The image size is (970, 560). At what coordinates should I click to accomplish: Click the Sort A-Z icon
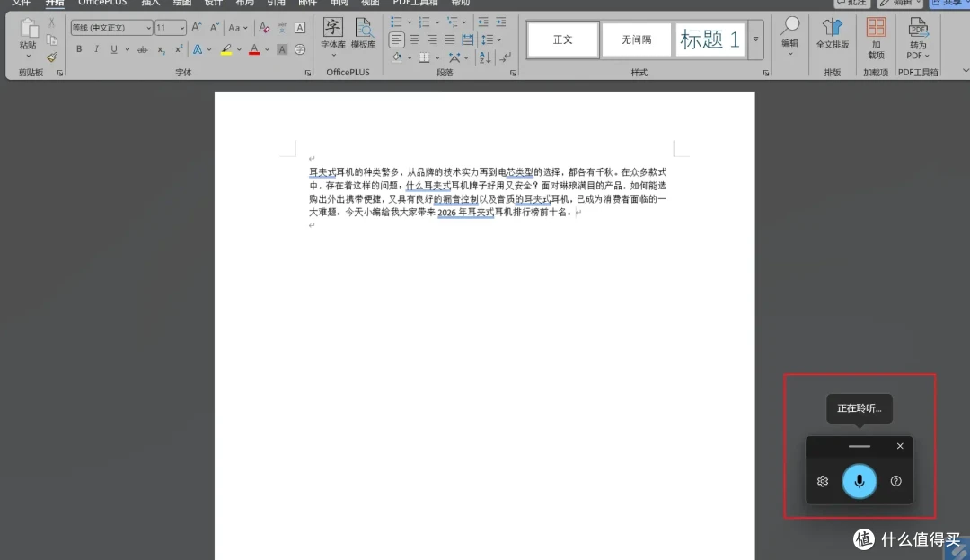(485, 57)
